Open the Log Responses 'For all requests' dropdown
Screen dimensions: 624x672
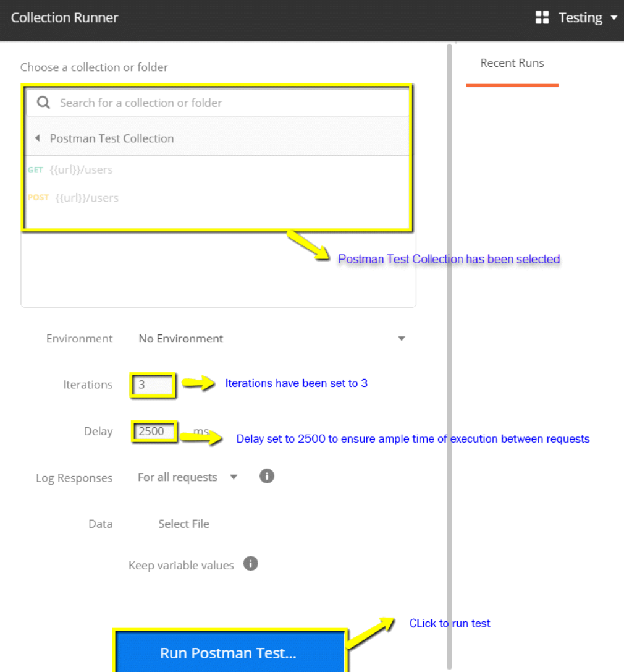point(188,477)
